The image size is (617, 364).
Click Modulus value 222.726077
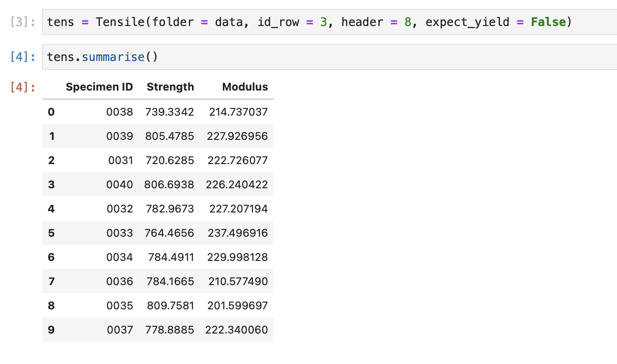pyautogui.click(x=237, y=160)
